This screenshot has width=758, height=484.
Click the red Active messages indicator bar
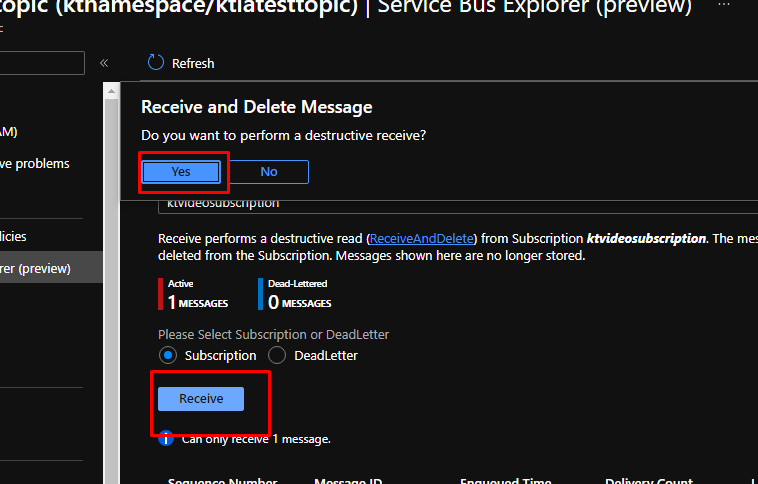click(x=160, y=294)
